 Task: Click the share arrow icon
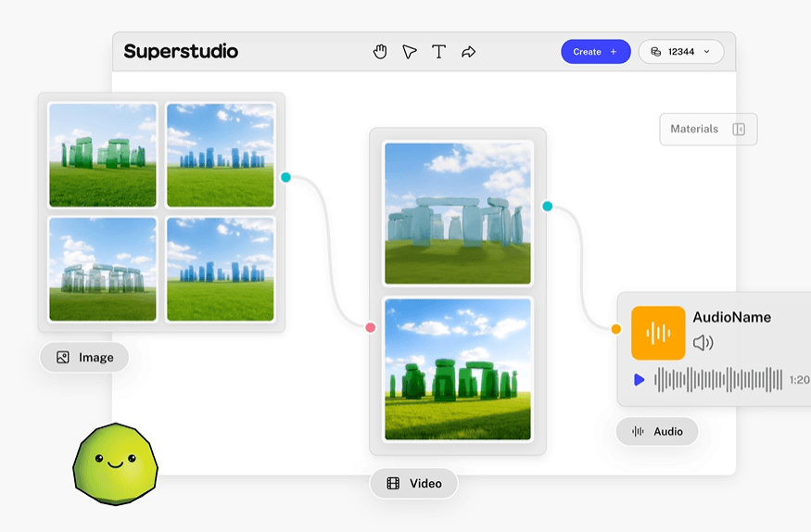[x=469, y=52]
